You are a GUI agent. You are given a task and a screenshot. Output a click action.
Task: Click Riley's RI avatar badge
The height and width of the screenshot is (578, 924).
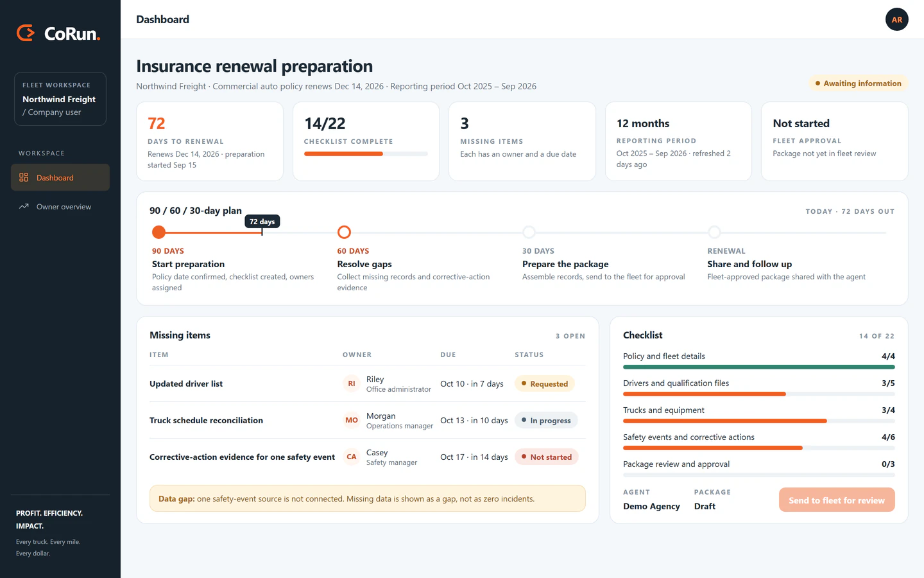tap(352, 383)
